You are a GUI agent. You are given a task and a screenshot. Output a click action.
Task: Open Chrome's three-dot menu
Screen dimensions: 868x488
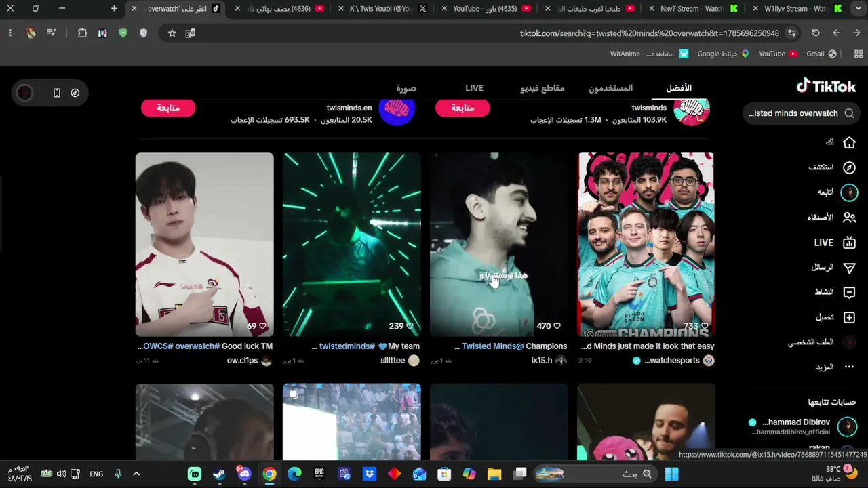(10, 33)
